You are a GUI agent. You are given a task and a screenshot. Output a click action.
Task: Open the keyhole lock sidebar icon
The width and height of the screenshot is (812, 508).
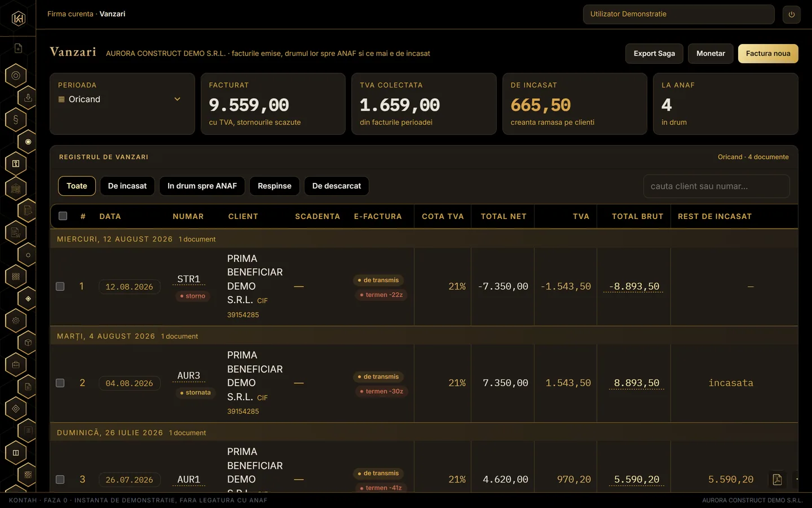click(16, 164)
